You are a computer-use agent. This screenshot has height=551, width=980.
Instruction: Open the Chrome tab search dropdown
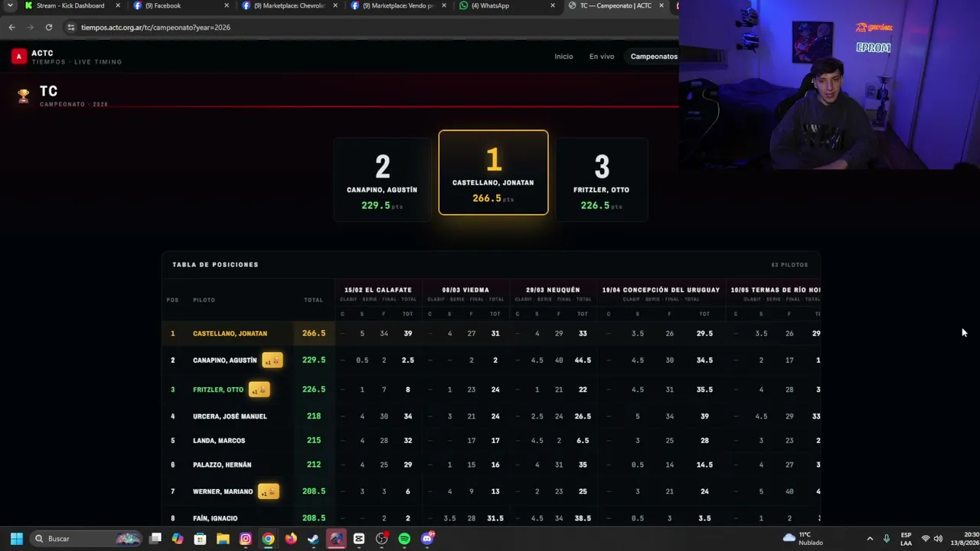(x=10, y=5)
